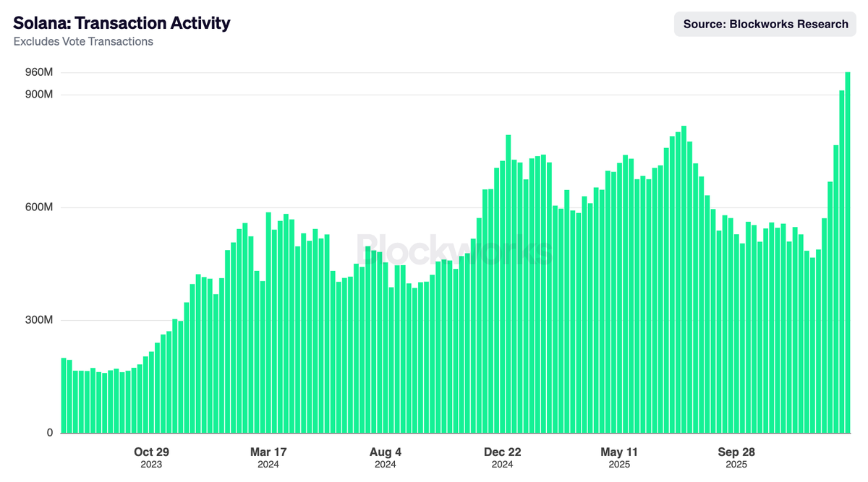Click the 0 baseline label
868x482 pixels.
pyautogui.click(x=51, y=432)
